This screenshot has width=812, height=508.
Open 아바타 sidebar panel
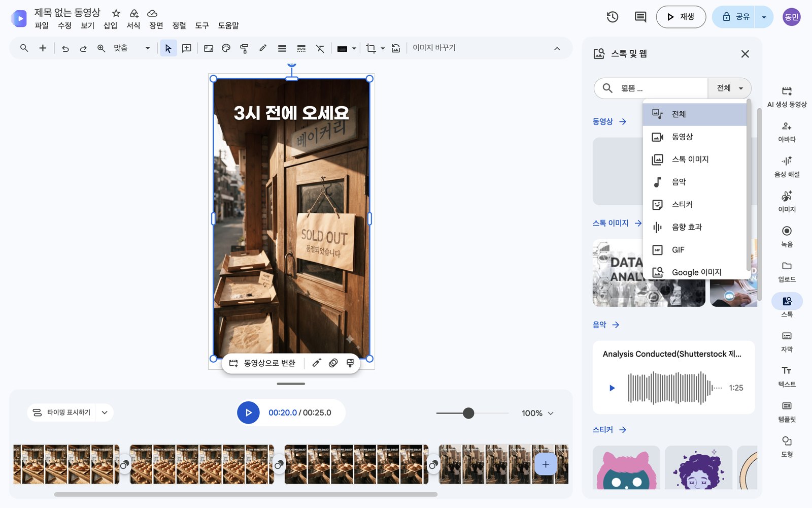click(x=787, y=132)
